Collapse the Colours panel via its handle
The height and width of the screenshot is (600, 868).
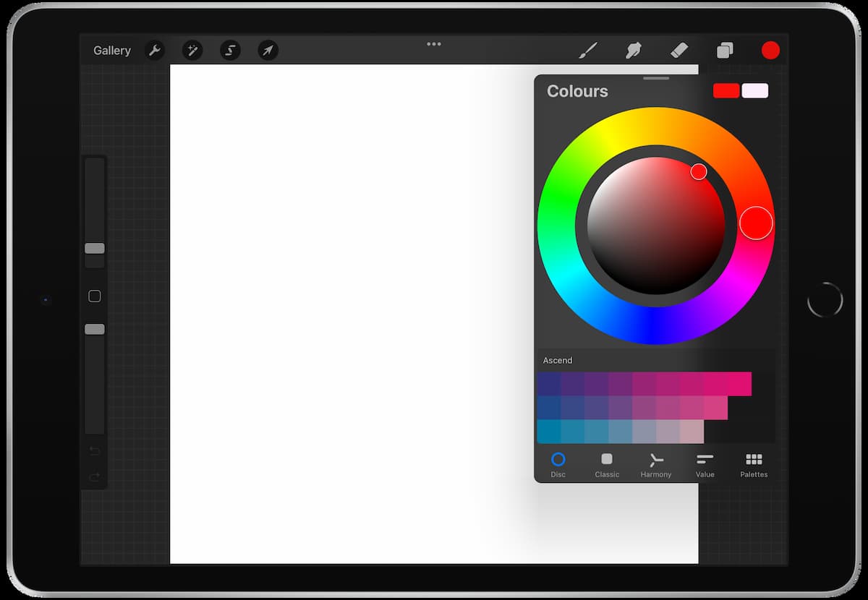[655, 77]
